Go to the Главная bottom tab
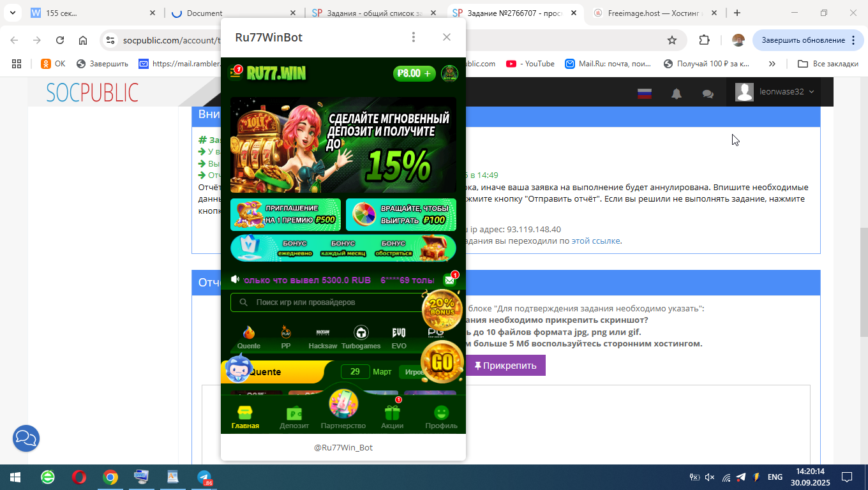The height and width of the screenshot is (490, 868). coord(245,418)
